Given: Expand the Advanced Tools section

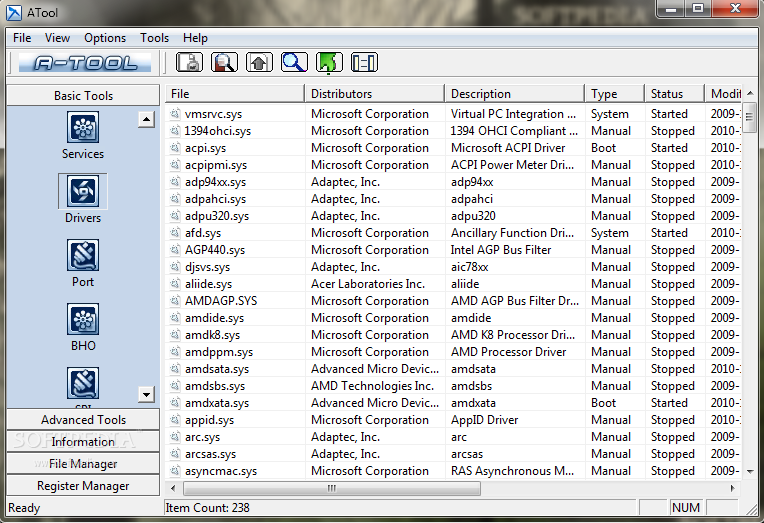Looking at the screenshot, I should point(83,420).
